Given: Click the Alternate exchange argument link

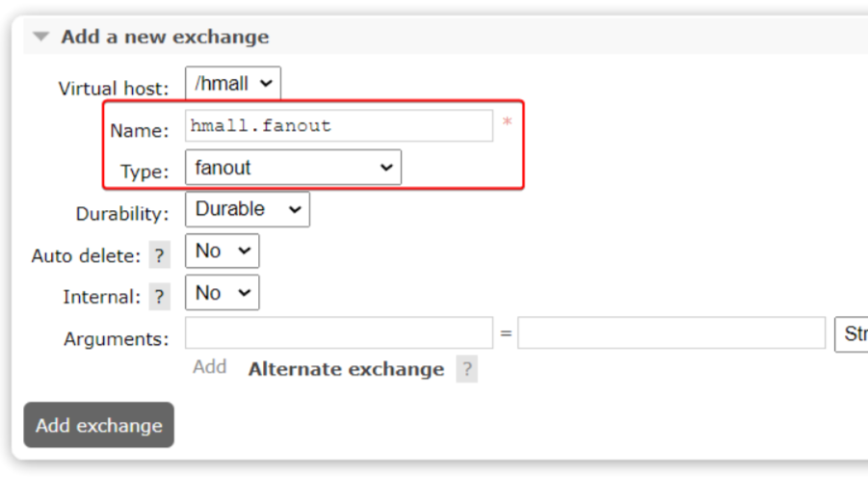Looking at the screenshot, I should (346, 369).
